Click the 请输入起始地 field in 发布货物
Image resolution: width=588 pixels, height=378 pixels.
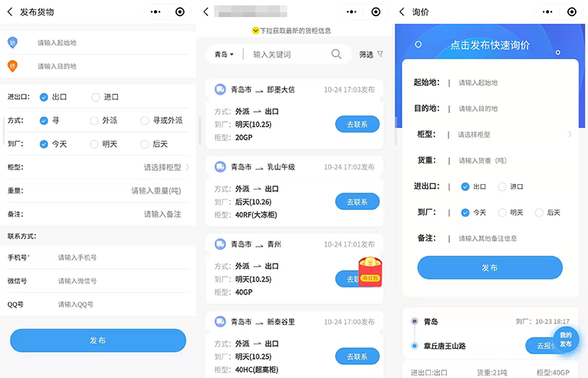107,43
